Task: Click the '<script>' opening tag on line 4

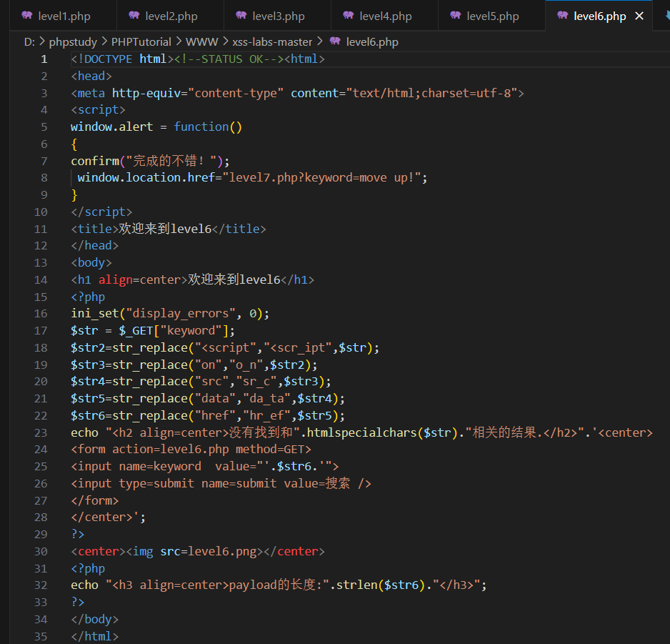Action: [x=99, y=110]
